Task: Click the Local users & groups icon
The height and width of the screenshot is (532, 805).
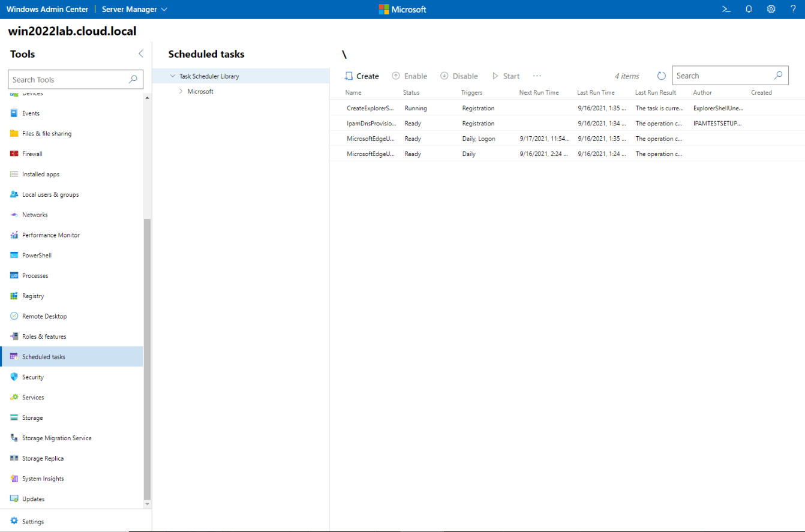Action: click(14, 194)
